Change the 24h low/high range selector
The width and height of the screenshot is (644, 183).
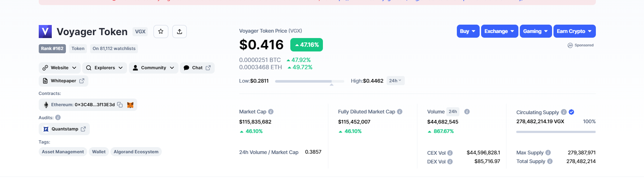[x=395, y=81]
